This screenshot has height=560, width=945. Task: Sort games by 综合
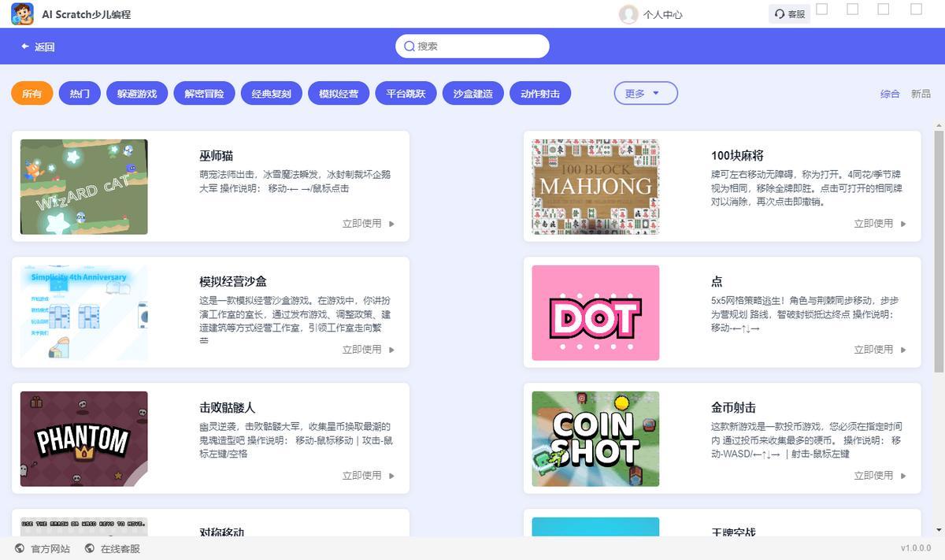point(890,94)
